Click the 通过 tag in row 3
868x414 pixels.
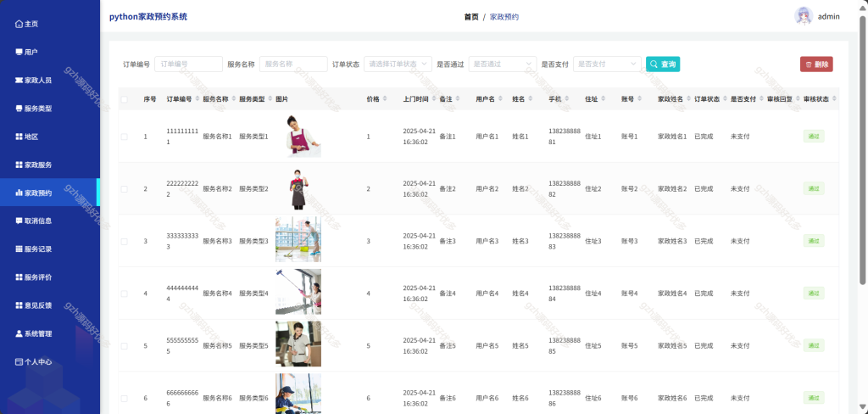click(814, 241)
